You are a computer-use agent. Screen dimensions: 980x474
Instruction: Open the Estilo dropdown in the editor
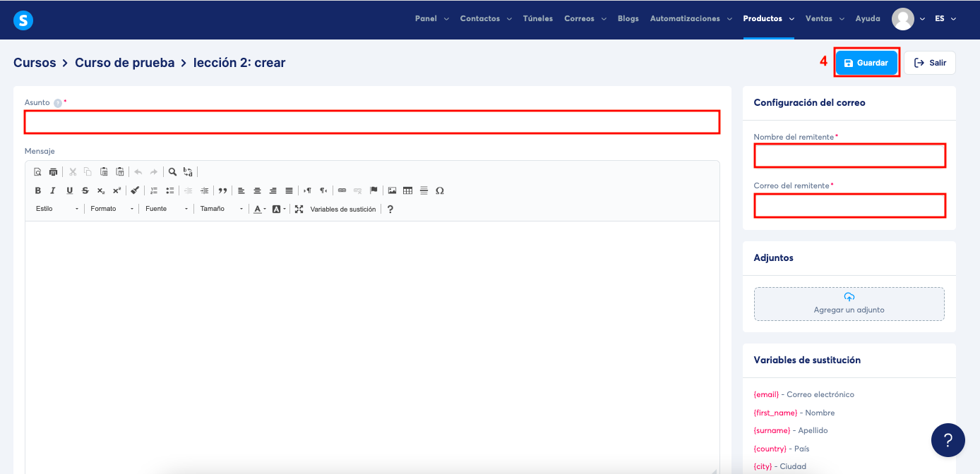(55, 208)
